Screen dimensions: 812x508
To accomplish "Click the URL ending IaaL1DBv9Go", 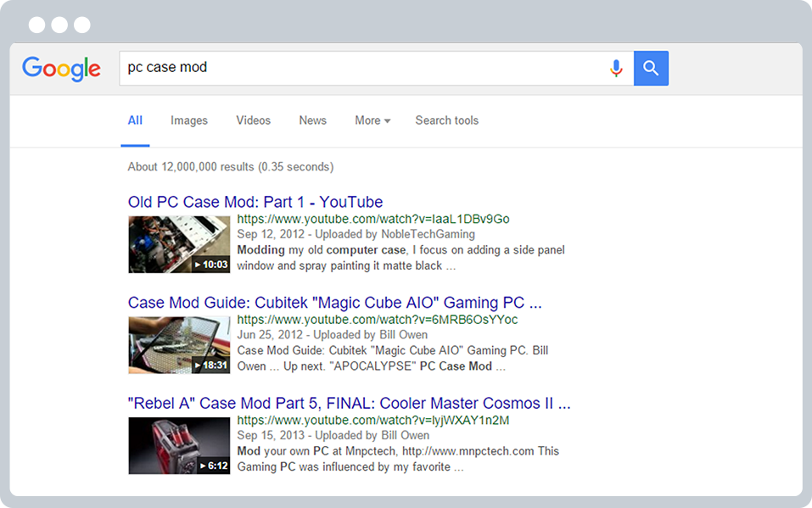I will point(373,219).
